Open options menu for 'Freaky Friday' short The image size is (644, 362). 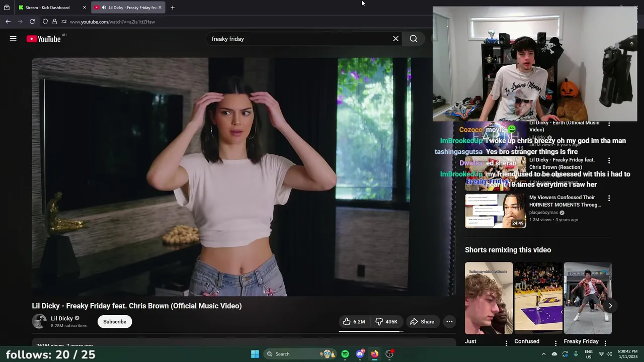(605, 343)
